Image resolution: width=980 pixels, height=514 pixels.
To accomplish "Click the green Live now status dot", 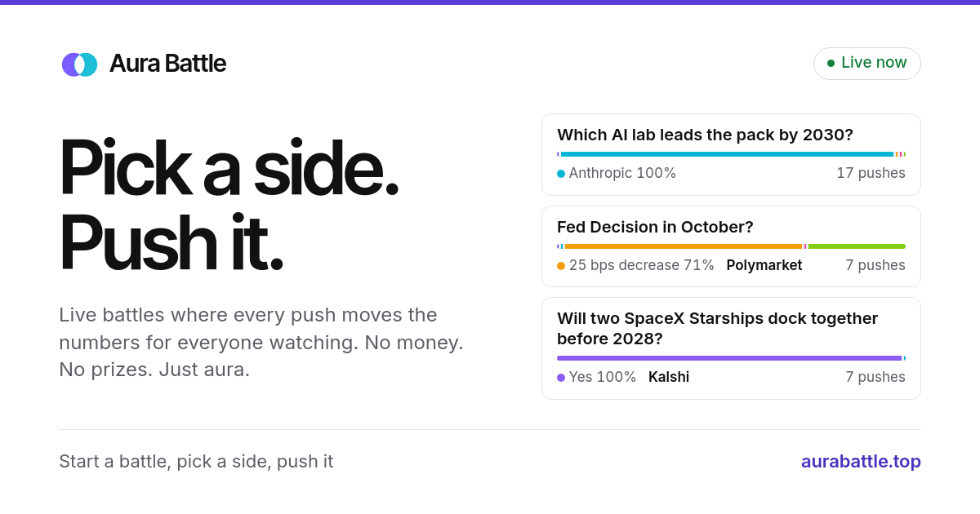I will [831, 63].
